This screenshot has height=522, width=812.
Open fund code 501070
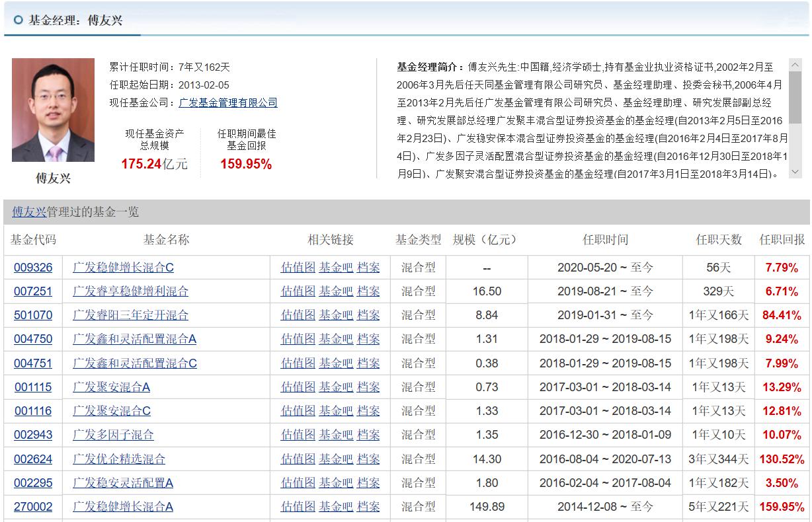(x=33, y=315)
